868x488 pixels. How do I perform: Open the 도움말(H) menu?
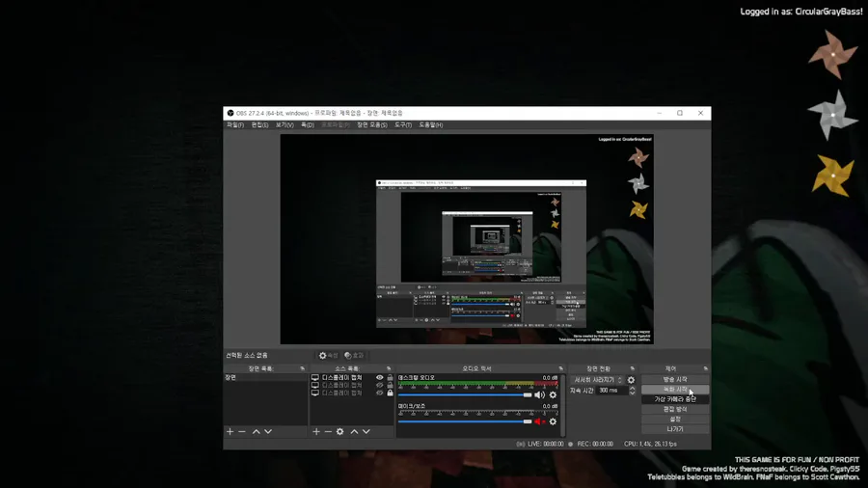click(x=431, y=125)
